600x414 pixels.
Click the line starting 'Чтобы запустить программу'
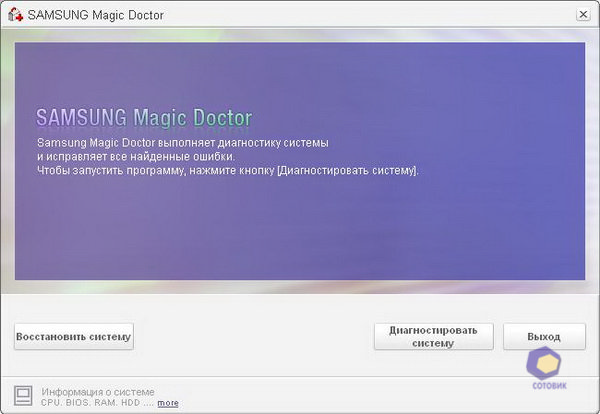pos(228,170)
